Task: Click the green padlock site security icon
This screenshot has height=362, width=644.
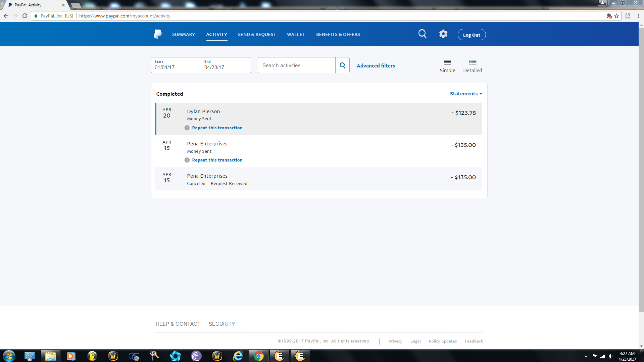Action: pyautogui.click(x=36, y=16)
